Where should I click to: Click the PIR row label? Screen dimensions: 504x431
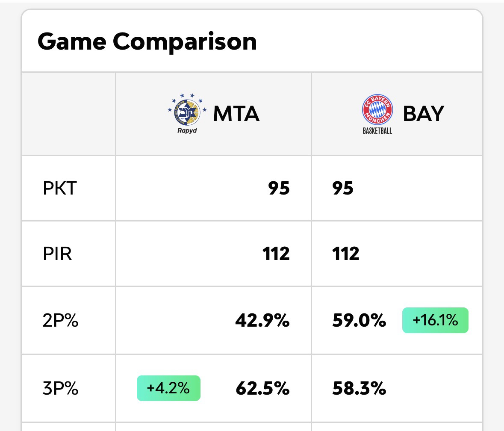pyautogui.click(x=57, y=254)
